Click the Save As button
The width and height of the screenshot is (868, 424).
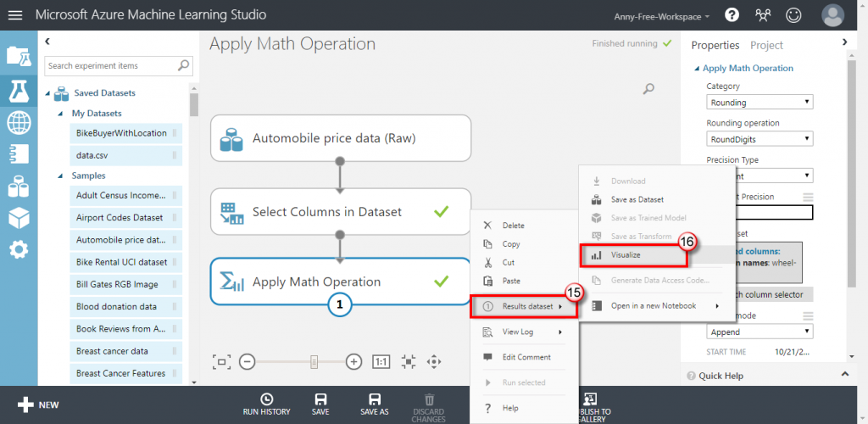coord(375,404)
